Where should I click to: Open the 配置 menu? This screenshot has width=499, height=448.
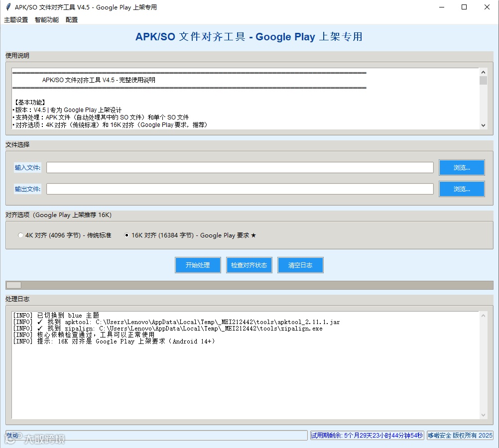pyautogui.click(x=72, y=20)
